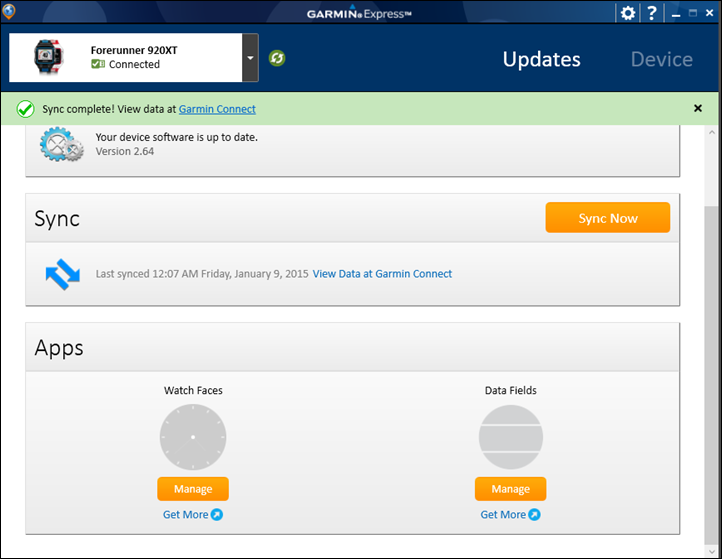This screenshot has width=722, height=559.
Task: Click the Sync section heading
Action: 57,219
